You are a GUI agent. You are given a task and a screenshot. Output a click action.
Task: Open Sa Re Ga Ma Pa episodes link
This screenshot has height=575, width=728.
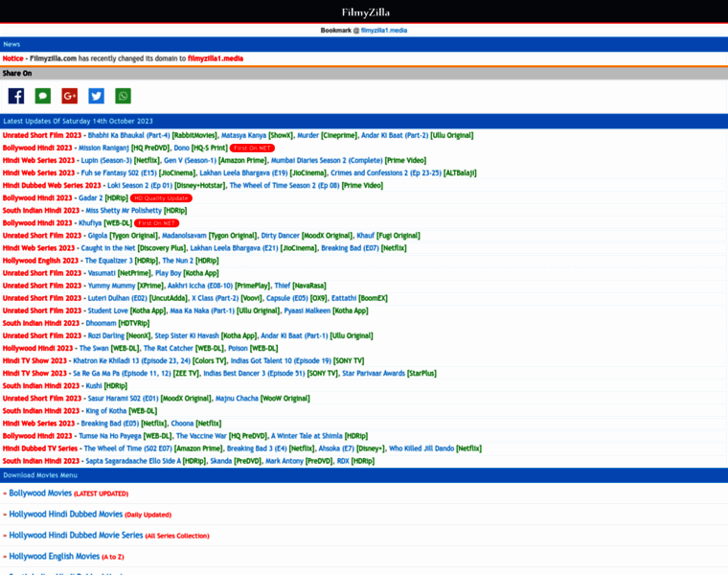[122, 374]
